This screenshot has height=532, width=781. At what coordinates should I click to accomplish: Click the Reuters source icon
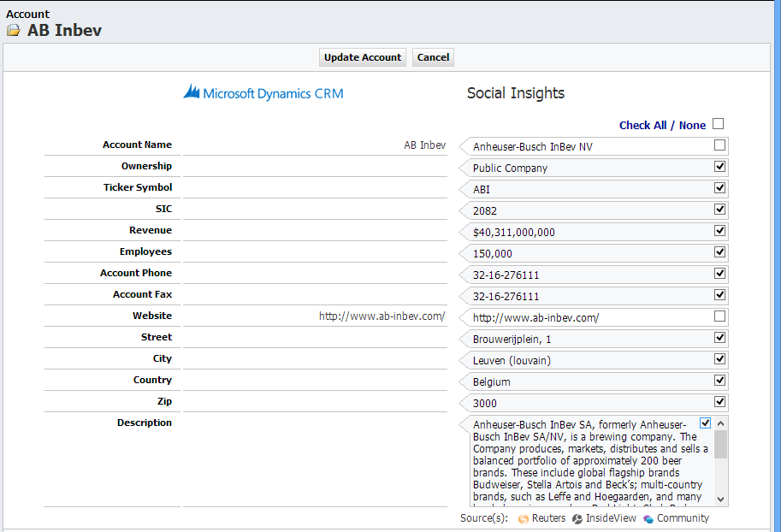(523, 518)
